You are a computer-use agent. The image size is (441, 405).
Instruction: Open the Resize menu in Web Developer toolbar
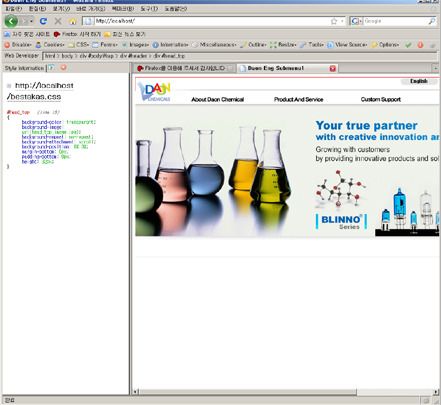(x=283, y=45)
